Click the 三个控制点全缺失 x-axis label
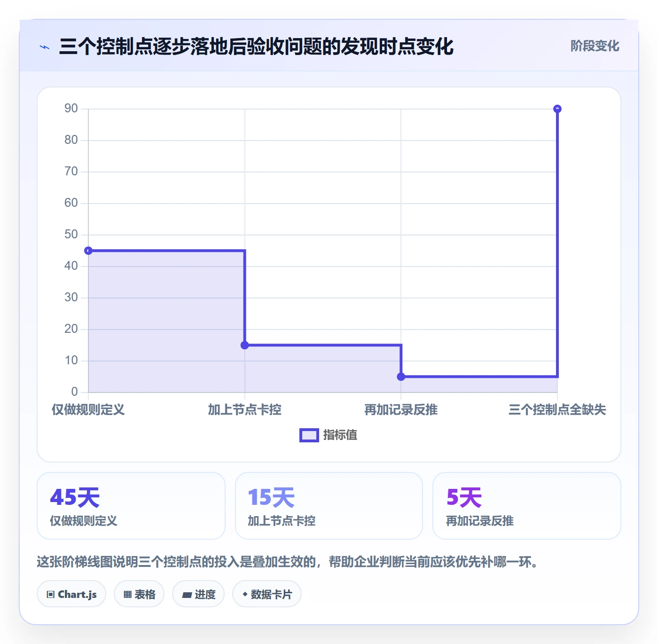Viewport: 658px width, 644px height. [x=557, y=410]
